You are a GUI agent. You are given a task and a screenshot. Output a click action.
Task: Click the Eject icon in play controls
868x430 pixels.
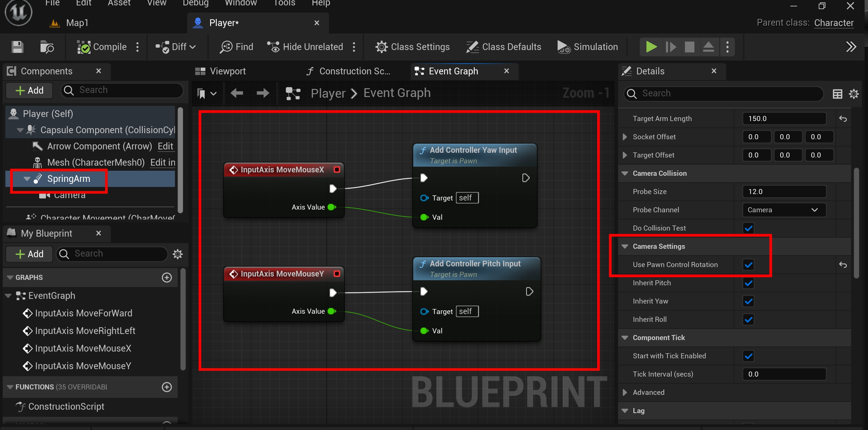tap(708, 47)
